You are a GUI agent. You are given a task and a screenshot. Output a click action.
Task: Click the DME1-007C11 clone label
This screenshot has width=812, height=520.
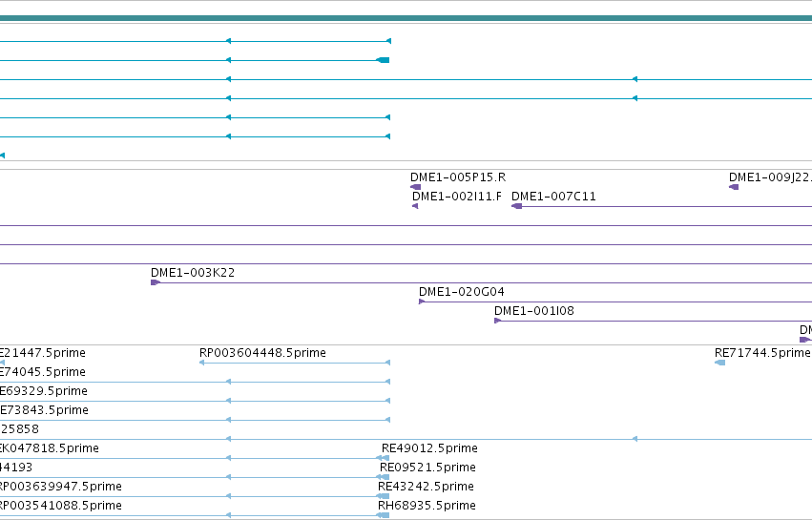pyautogui.click(x=553, y=197)
